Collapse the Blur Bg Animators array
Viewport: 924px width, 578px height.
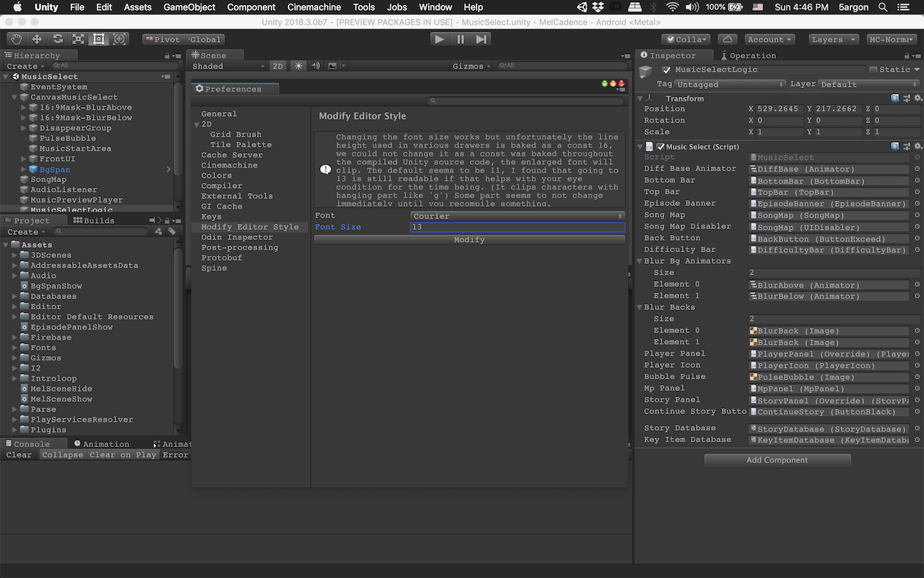click(x=639, y=261)
